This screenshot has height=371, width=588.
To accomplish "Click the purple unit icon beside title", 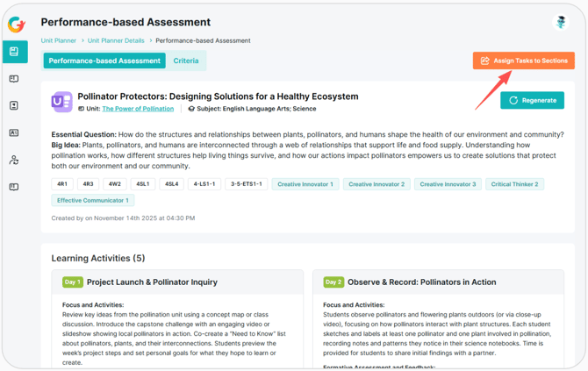I will tap(61, 102).
